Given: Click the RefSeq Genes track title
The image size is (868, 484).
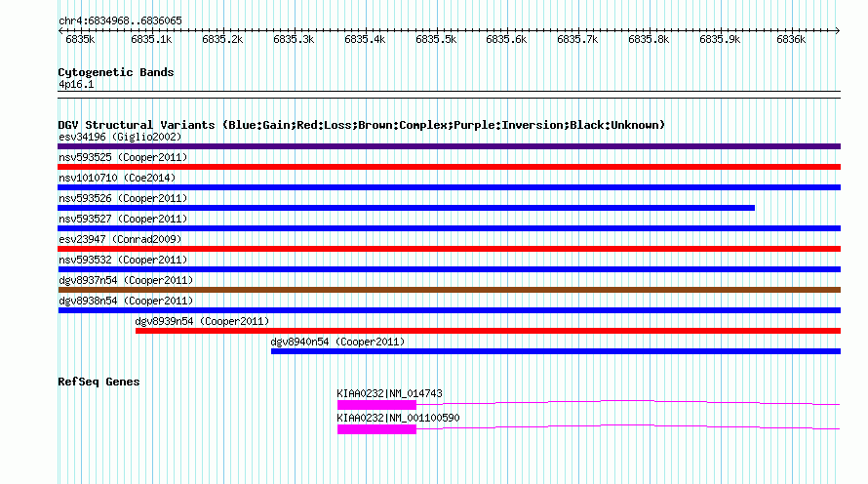Looking at the screenshot, I should pyautogui.click(x=99, y=382).
